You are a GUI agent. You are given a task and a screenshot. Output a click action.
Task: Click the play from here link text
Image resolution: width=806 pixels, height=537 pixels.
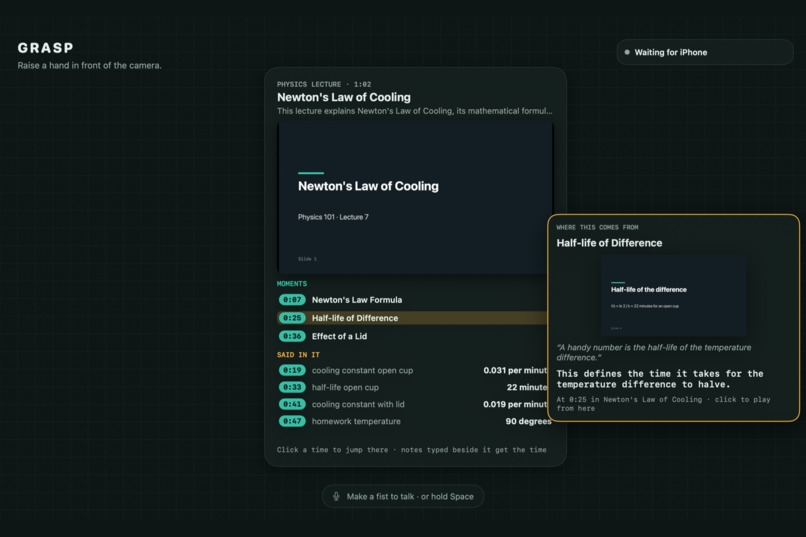coord(664,404)
